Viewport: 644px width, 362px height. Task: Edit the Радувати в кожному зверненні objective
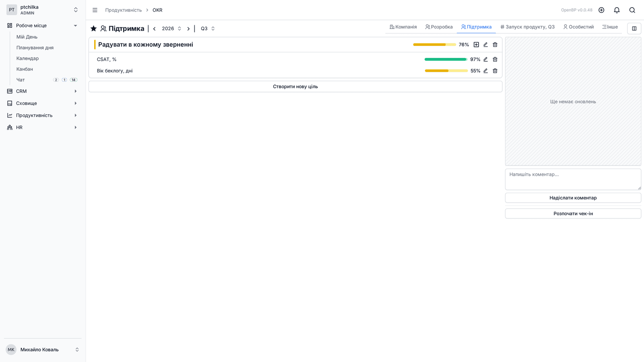point(485,45)
